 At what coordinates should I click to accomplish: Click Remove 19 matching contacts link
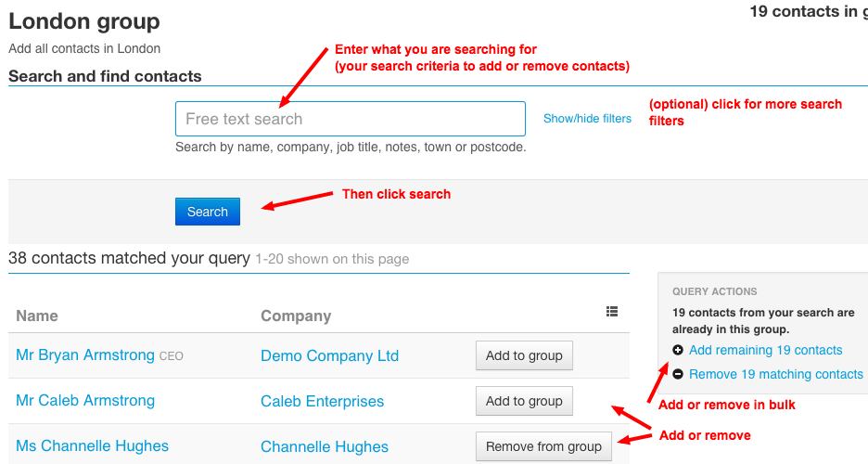point(775,374)
